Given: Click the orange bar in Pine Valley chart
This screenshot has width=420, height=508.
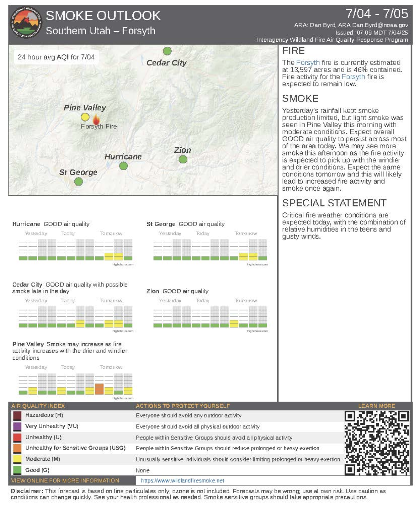Looking at the screenshot, I should pyautogui.click(x=99, y=389).
